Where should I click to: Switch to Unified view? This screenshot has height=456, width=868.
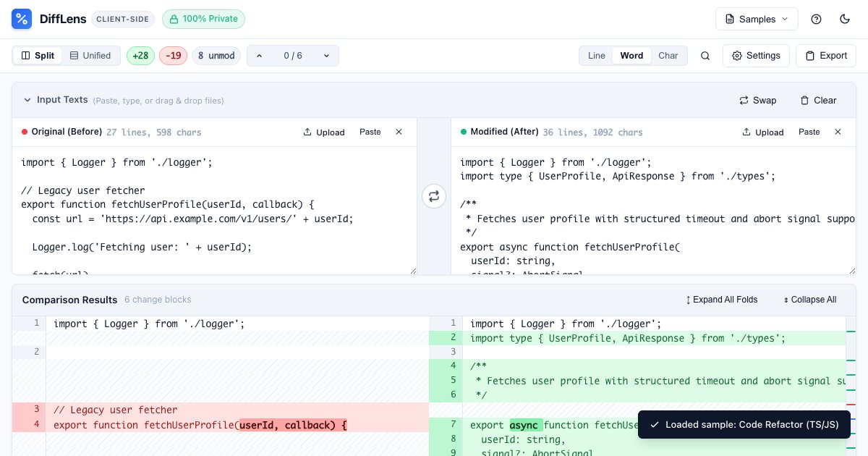pos(90,56)
